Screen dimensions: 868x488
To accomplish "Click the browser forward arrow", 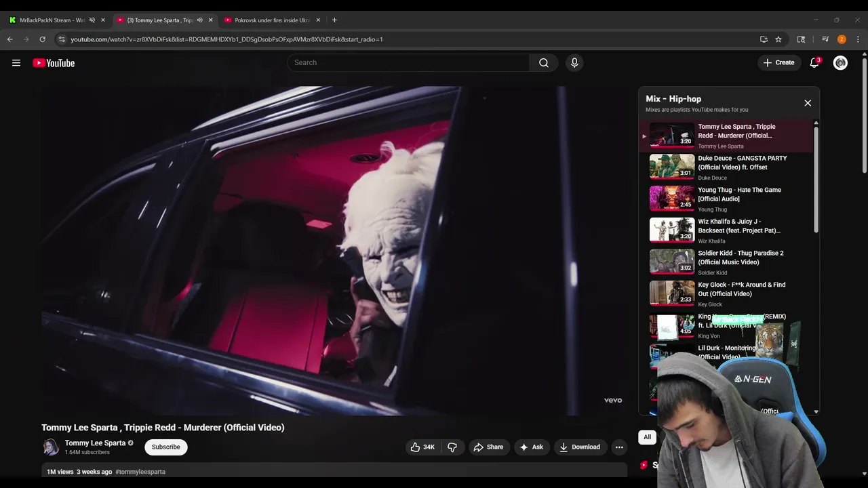I will tap(26, 39).
